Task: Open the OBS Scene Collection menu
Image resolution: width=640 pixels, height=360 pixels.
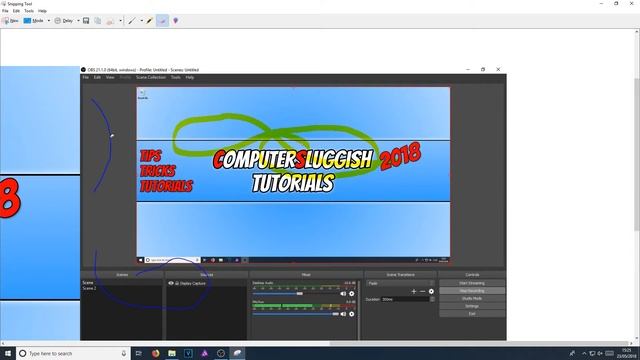Action: pyautogui.click(x=151, y=77)
